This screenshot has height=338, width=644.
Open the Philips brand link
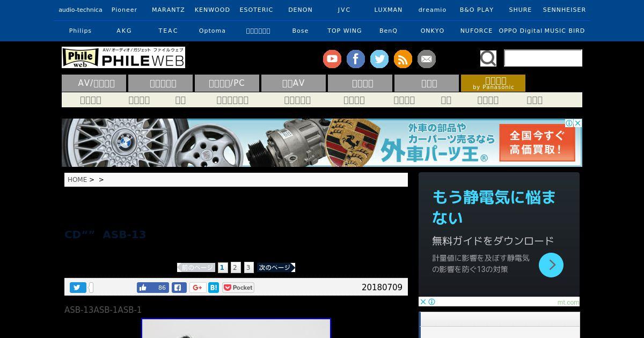pyautogui.click(x=80, y=31)
